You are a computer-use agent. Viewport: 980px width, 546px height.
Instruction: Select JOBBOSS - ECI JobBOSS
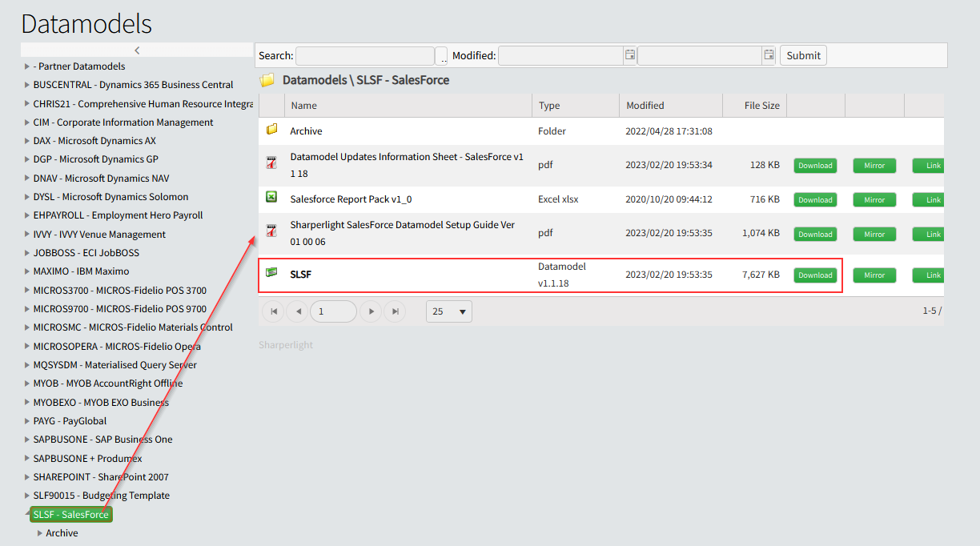[86, 253]
